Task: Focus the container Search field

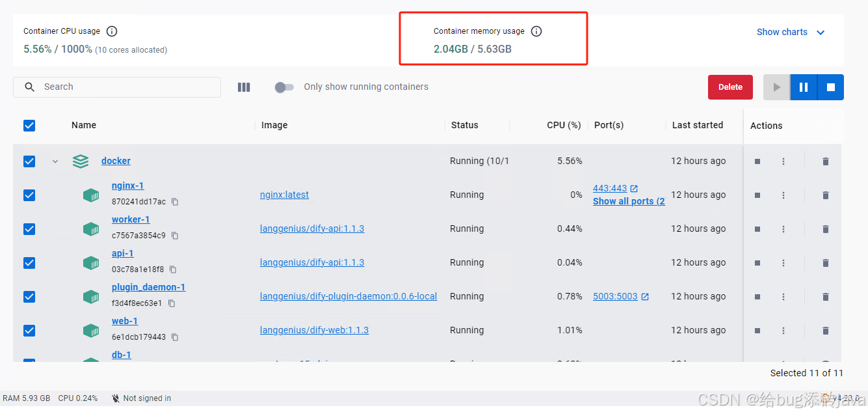Action: 117,87
